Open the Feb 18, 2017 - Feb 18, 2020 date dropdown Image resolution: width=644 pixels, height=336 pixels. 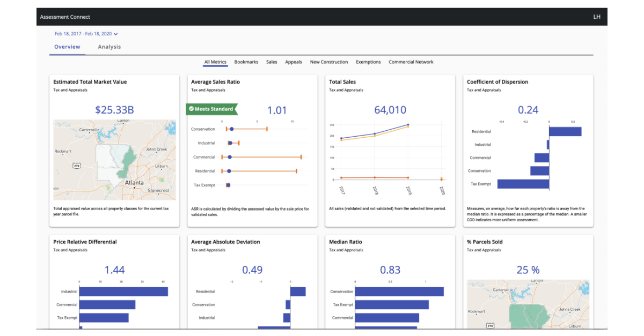point(85,33)
